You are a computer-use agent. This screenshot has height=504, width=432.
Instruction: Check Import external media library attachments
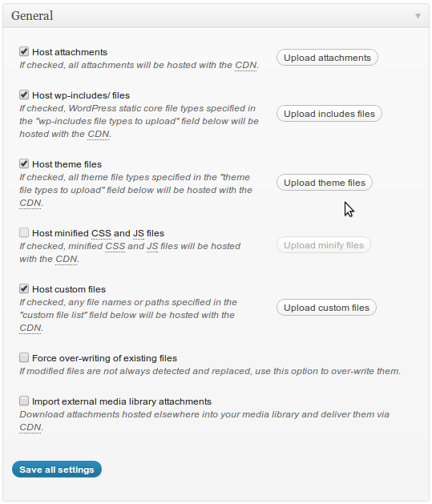[x=24, y=401]
